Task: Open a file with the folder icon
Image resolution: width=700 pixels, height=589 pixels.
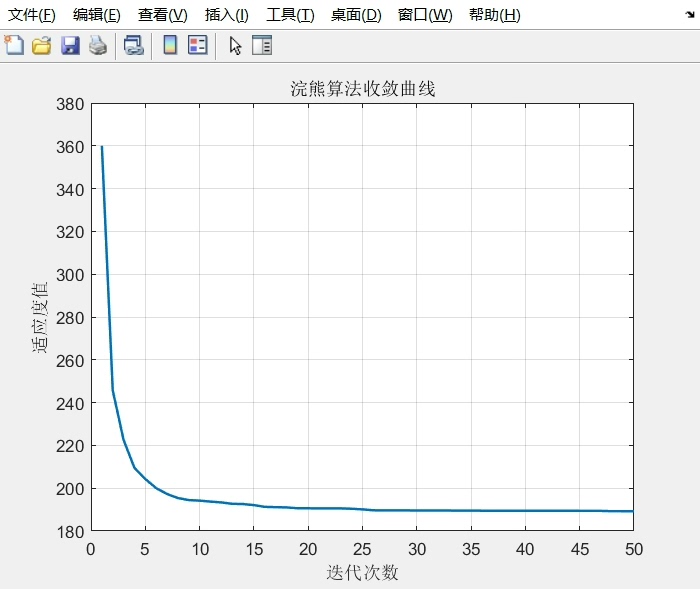Action: pos(42,46)
